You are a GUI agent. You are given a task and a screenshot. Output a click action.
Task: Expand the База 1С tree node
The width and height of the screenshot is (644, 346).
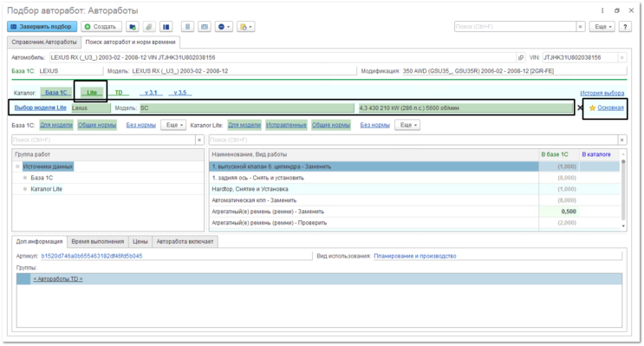(25, 178)
